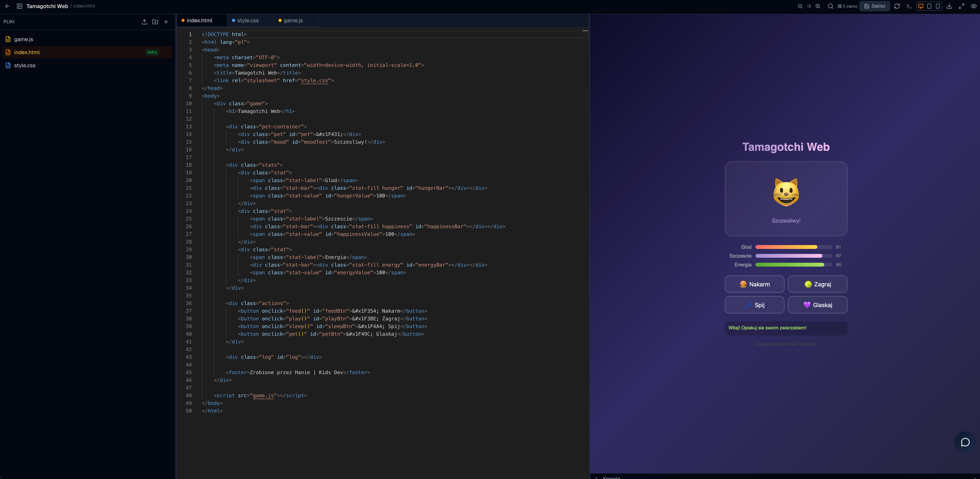Click the back arrow icon
Image resolution: width=980 pixels, height=479 pixels.
(7, 6)
